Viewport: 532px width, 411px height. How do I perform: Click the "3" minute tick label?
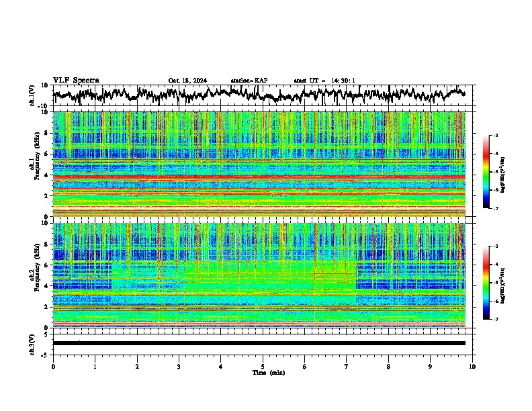(179, 367)
